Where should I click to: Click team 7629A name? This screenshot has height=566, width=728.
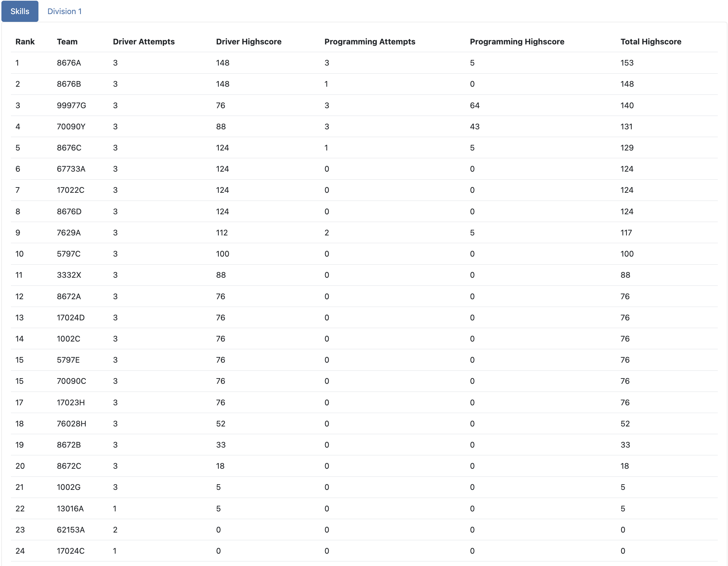[x=68, y=233]
